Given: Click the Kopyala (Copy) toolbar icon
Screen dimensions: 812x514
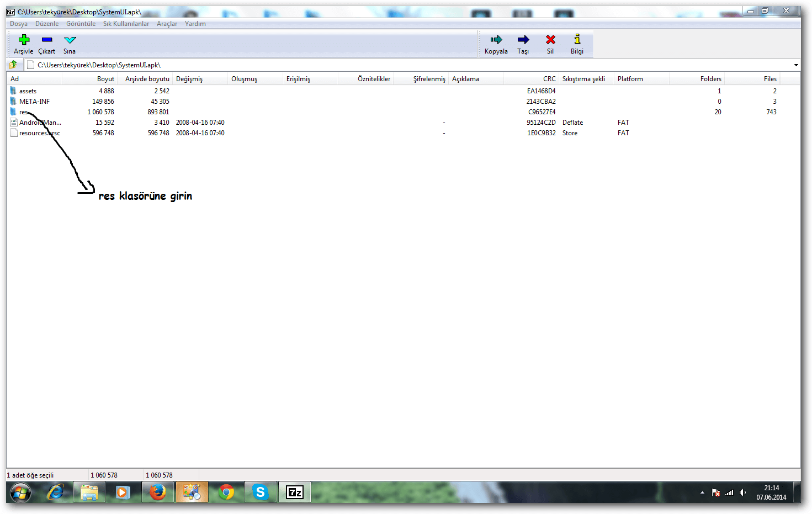Looking at the screenshot, I should pyautogui.click(x=496, y=40).
